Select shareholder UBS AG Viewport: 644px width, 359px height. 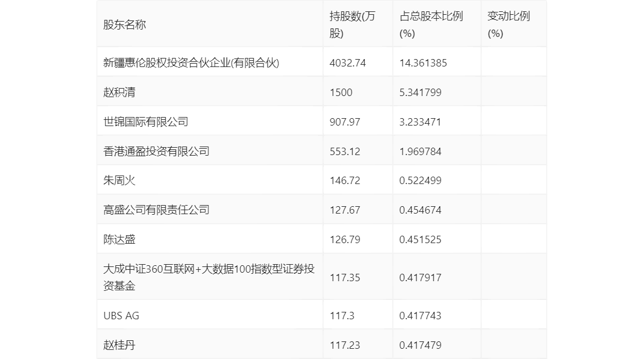tap(121, 316)
